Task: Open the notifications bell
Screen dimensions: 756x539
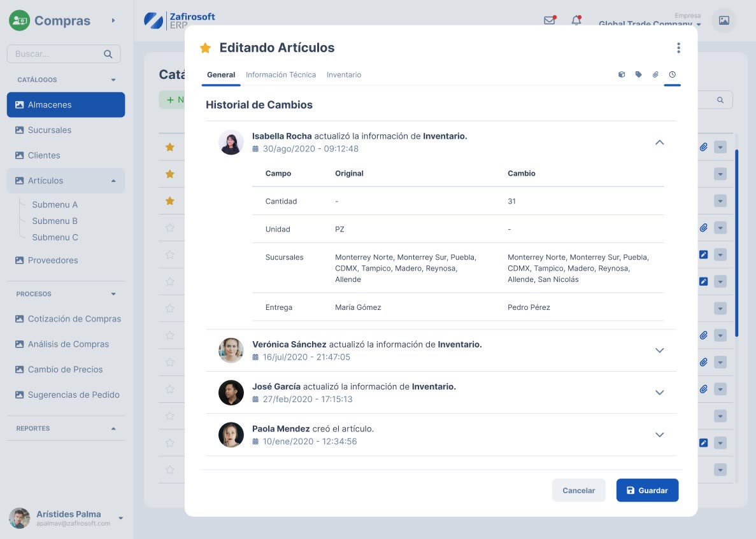Action: 576,20
